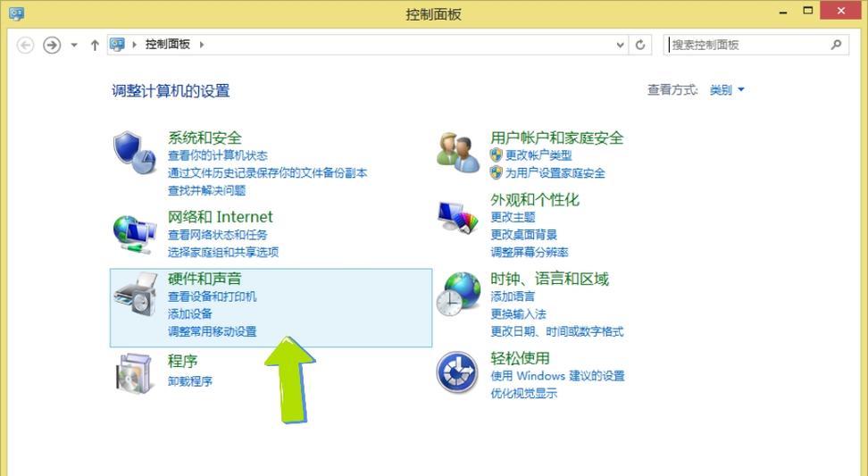The height and width of the screenshot is (476, 868).
Task: Click 使用 Windows 建议的设置 link
Action: tap(557, 376)
